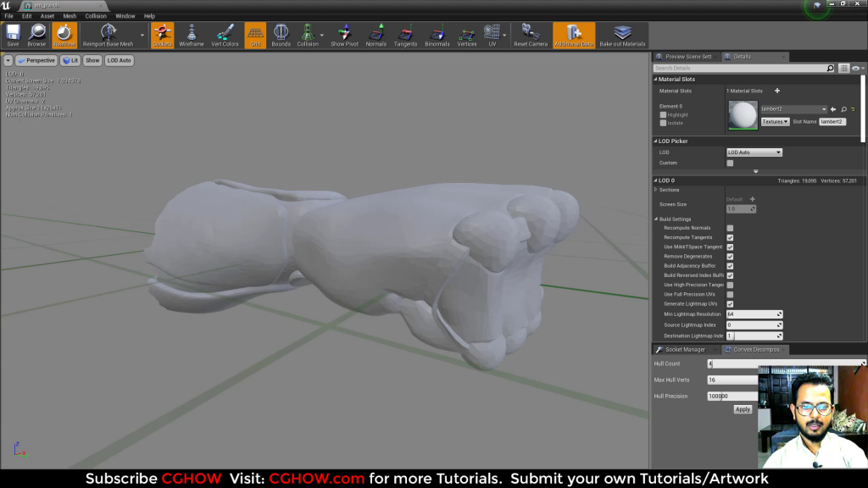Click the Apply button for convex decomposition

point(742,408)
